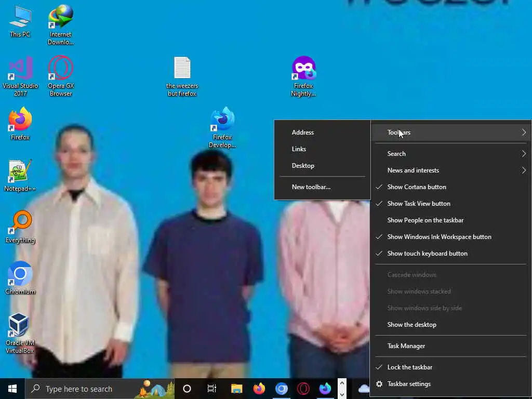Open the Windows Start menu
The height and width of the screenshot is (399, 532).
pyautogui.click(x=12, y=389)
